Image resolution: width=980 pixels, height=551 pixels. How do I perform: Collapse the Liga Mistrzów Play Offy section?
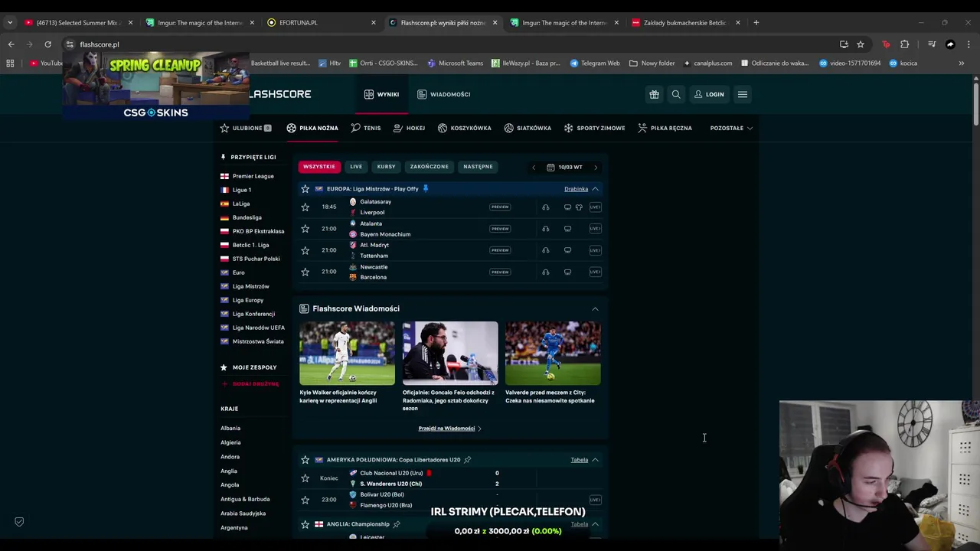point(595,188)
